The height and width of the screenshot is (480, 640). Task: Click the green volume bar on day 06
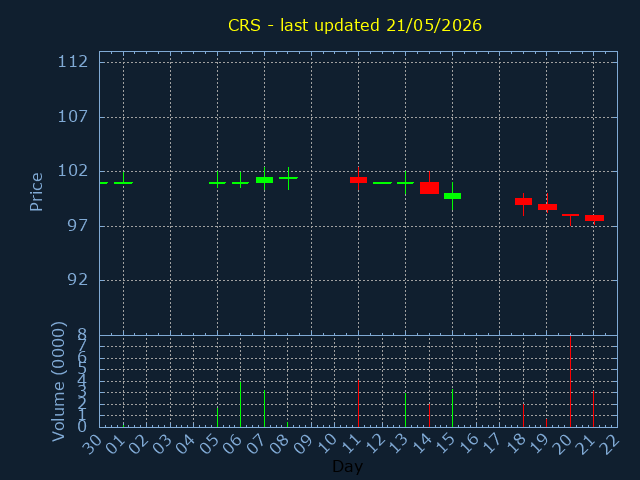click(x=240, y=404)
